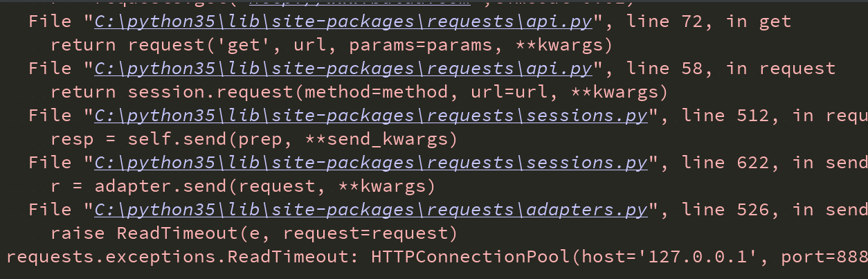Click the "r = adapter.send(request" code line
This screenshot has height=279, width=868.
[242, 186]
